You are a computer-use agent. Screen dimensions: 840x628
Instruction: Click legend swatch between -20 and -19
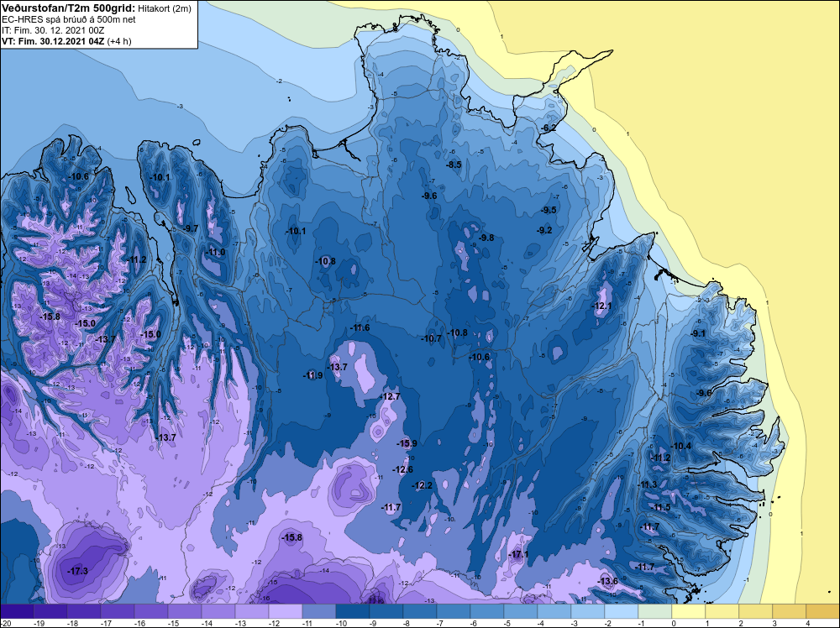pos(17,611)
